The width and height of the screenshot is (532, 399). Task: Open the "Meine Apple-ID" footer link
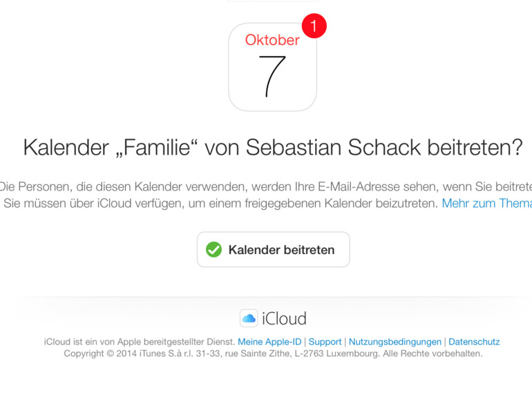[269, 342]
